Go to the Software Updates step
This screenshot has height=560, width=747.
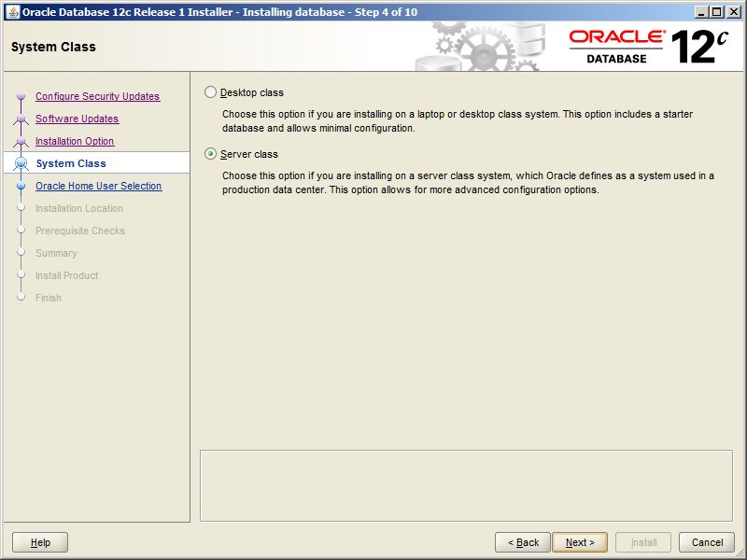pos(78,119)
